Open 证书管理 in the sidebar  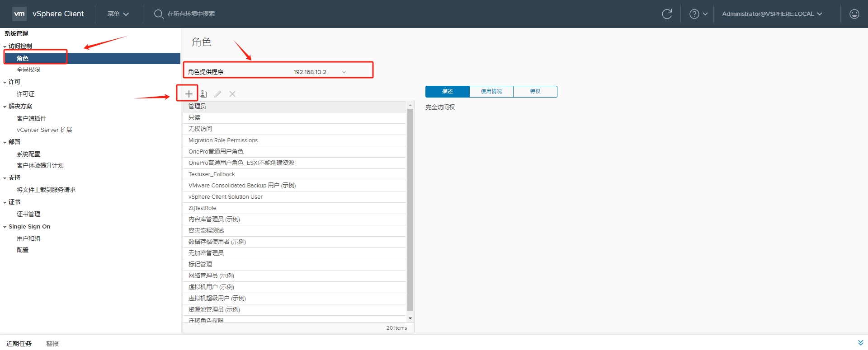[28, 214]
